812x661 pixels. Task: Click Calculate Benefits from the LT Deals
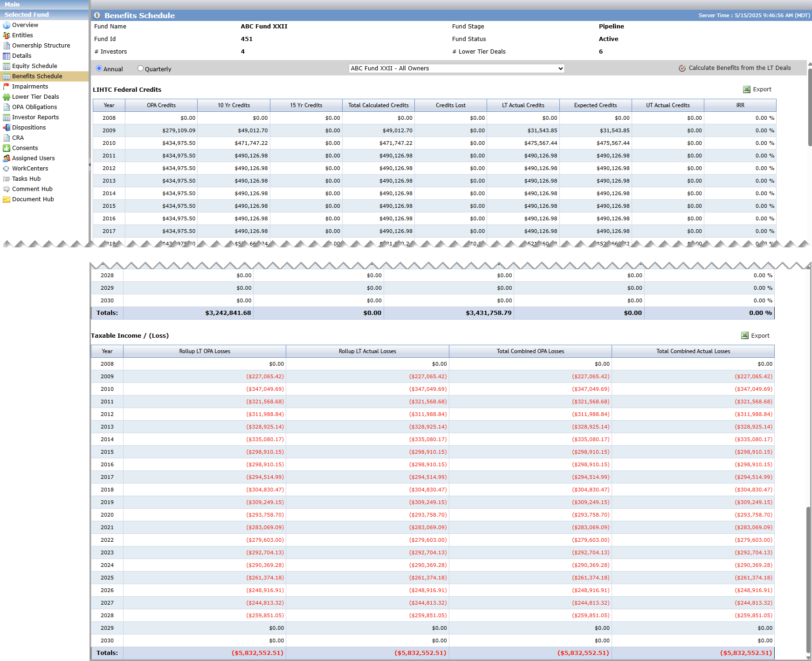[x=740, y=68]
